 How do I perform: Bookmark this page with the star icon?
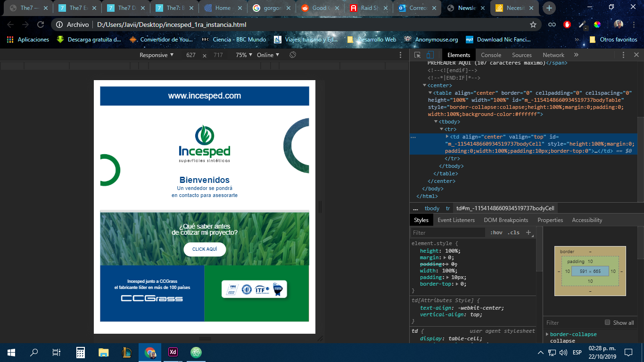click(533, 25)
